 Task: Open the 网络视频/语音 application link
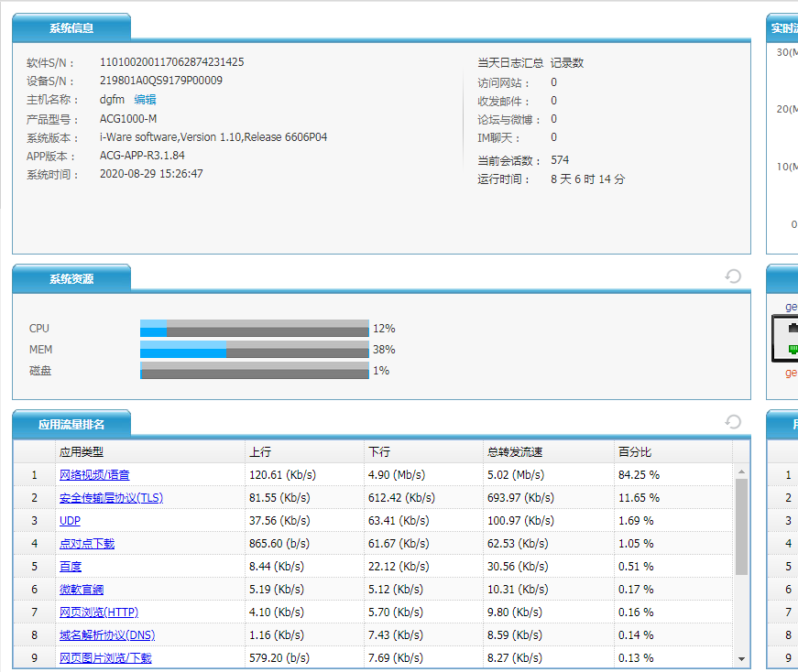click(x=94, y=474)
